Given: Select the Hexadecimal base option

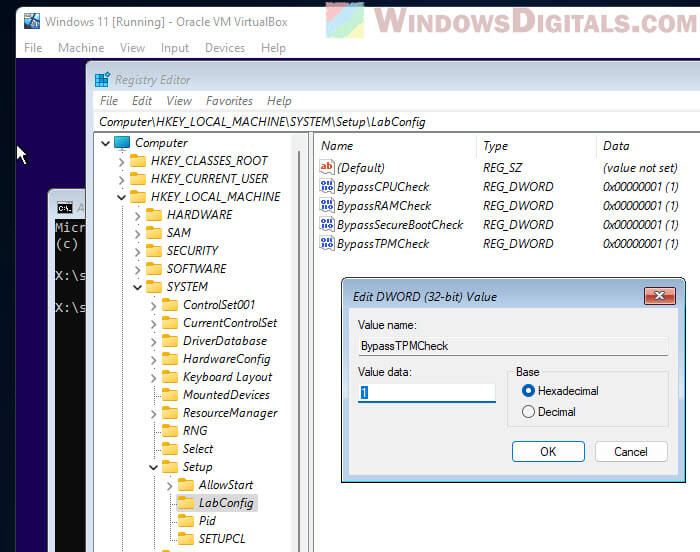Looking at the screenshot, I should pyautogui.click(x=528, y=391).
